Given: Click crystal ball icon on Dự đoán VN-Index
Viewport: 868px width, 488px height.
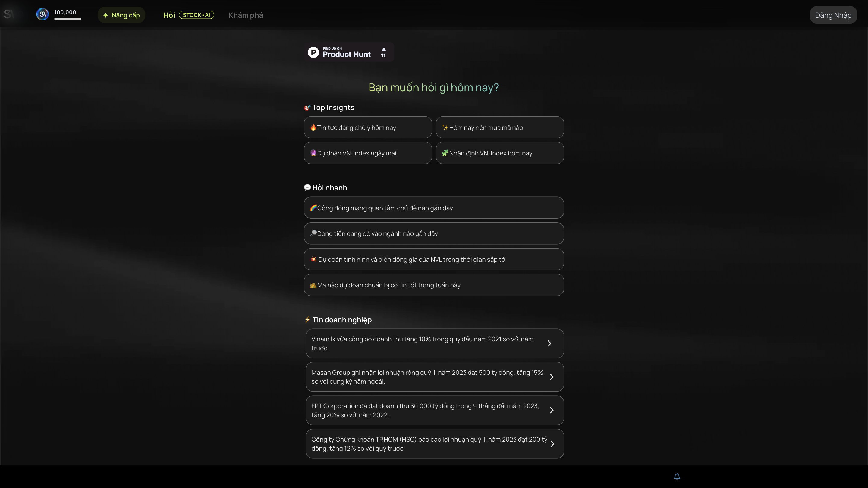Looking at the screenshot, I should tap(313, 153).
